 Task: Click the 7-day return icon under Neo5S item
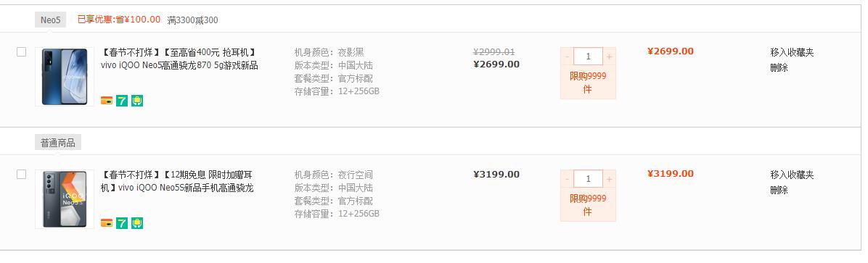click(122, 223)
